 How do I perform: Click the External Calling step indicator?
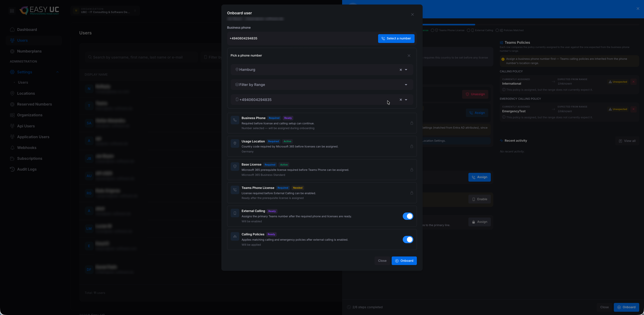tap(480, 30)
